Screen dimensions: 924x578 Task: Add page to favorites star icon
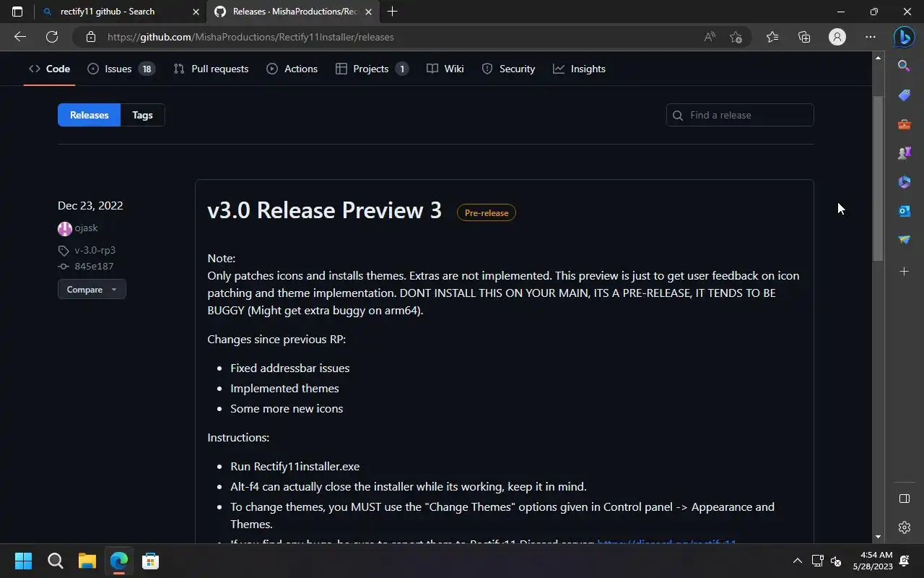coord(736,37)
